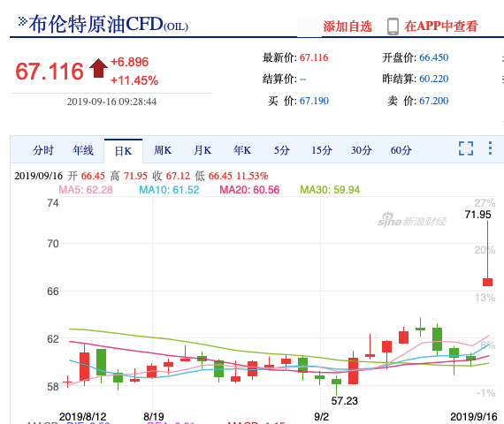Image resolution: width=504 pixels, height=424 pixels.
Task: Open the 周K chart tab
Action: click(x=163, y=150)
